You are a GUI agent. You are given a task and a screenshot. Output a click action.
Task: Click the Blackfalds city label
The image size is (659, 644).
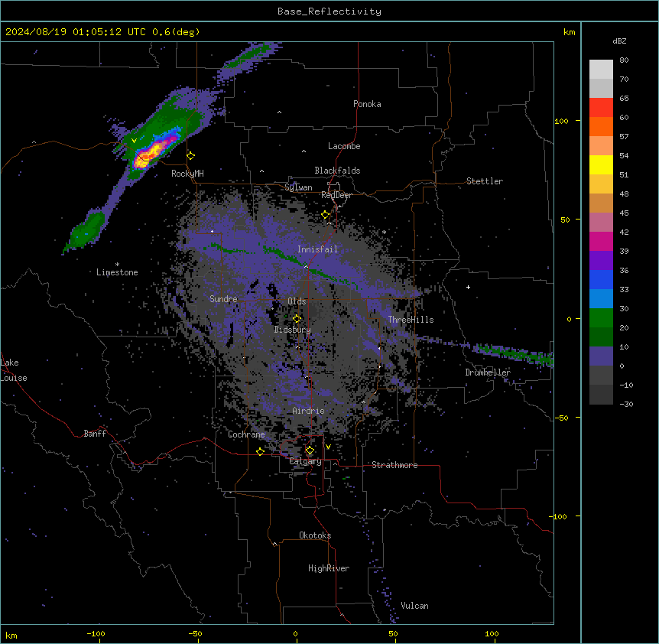[x=337, y=171]
